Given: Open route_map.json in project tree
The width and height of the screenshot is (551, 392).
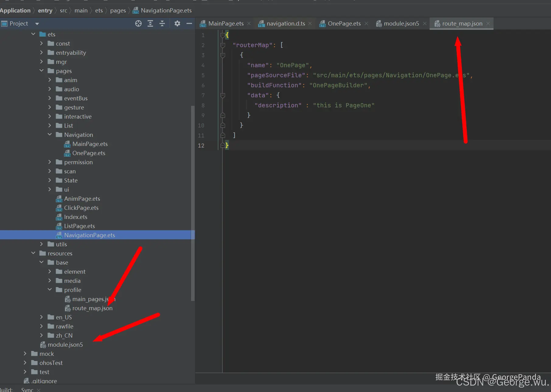Looking at the screenshot, I should 92,308.
